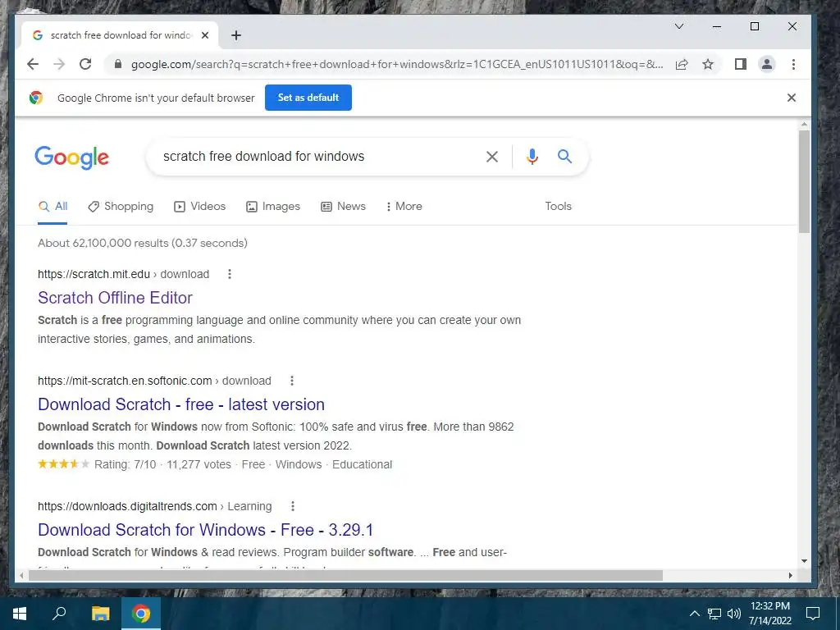Clear the search box with X

[x=492, y=157]
